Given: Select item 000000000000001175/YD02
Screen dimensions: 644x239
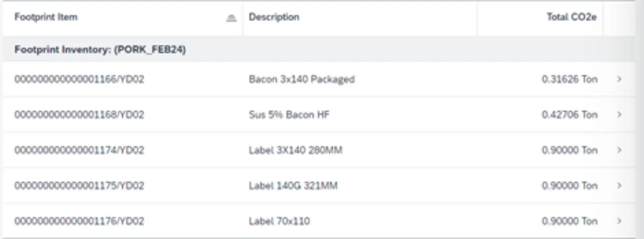Looking at the screenshot, I should coord(79,185).
